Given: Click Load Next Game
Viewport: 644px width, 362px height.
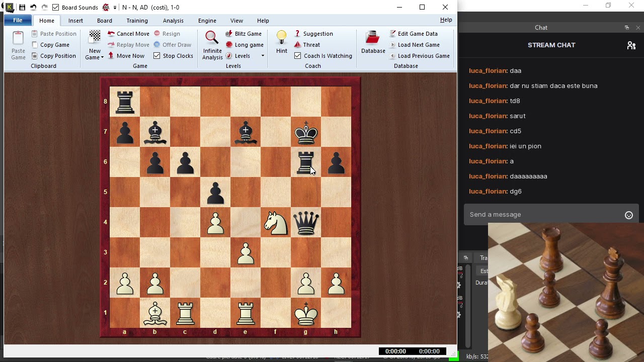Looking at the screenshot, I should pos(415,45).
